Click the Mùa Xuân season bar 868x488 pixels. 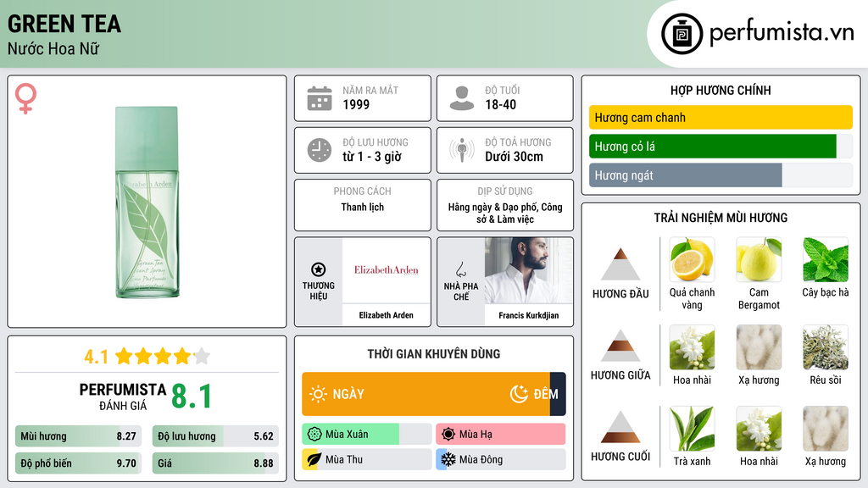[x=367, y=434]
